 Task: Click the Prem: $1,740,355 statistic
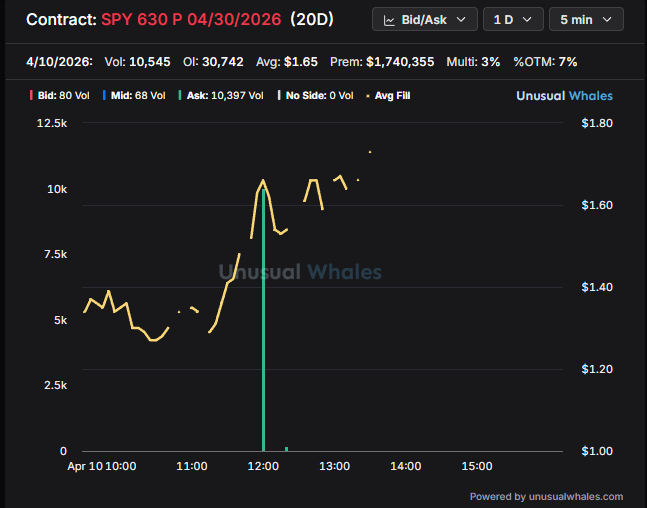click(x=382, y=62)
